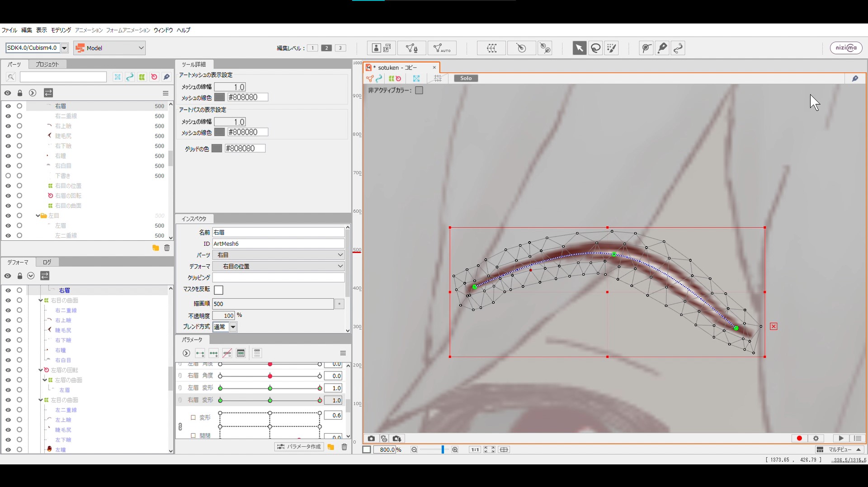Open the モデリング menu
The height and width of the screenshot is (487, 868).
pyautogui.click(x=61, y=30)
